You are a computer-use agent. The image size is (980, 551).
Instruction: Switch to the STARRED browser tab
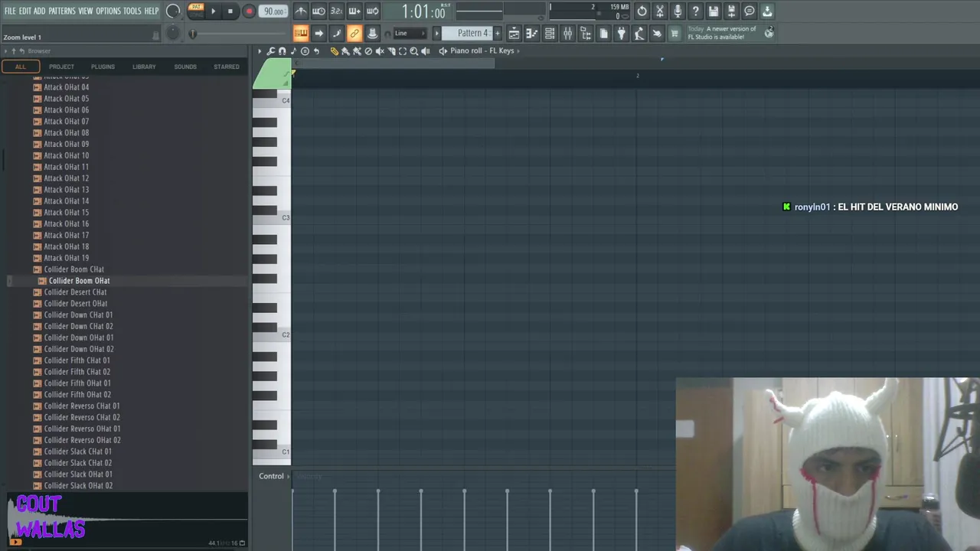(x=227, y=67)
